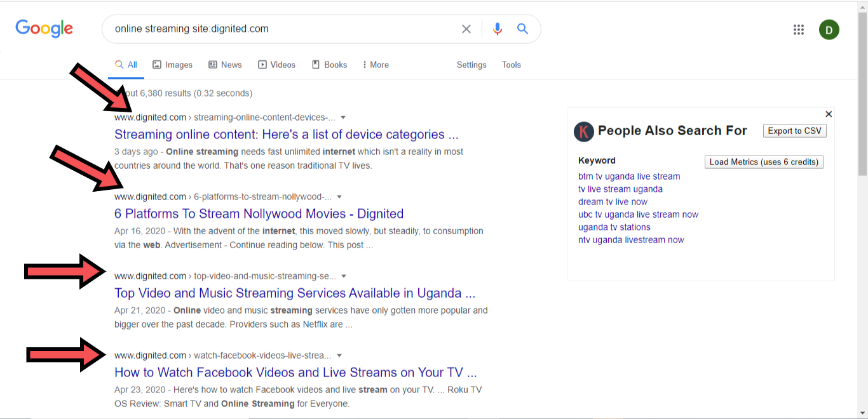Open keyword 'tv live stream uganda'
This screenshot has width=868, height=419.
pyautogui.click(x=620, y=189)
